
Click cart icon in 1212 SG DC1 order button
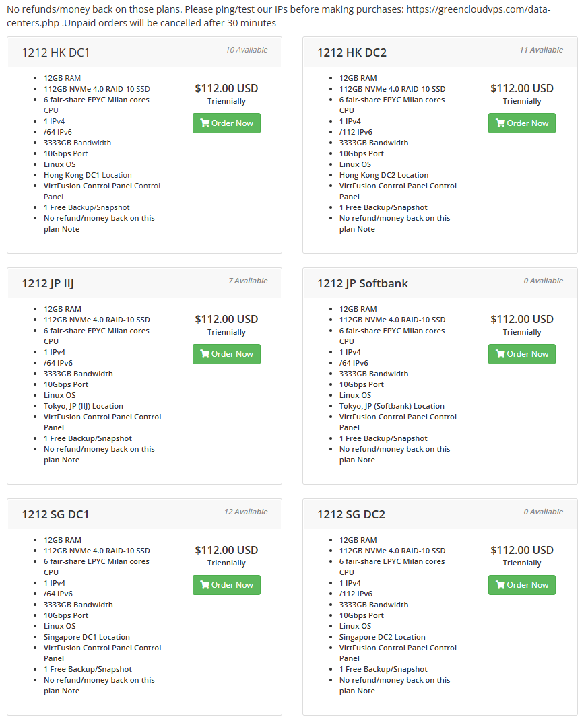205,585
